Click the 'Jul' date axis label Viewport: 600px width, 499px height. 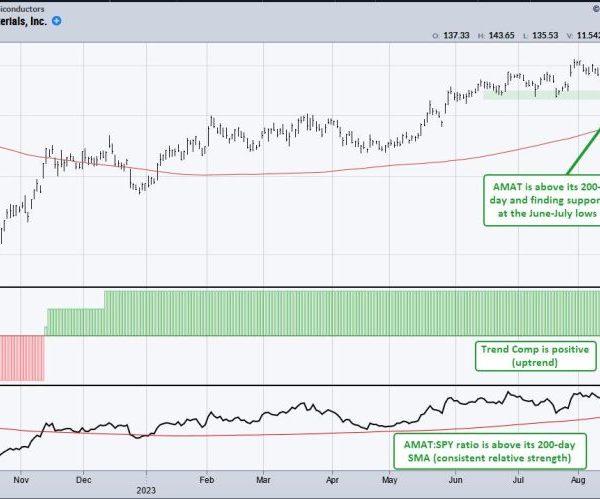tap(518, 480)
